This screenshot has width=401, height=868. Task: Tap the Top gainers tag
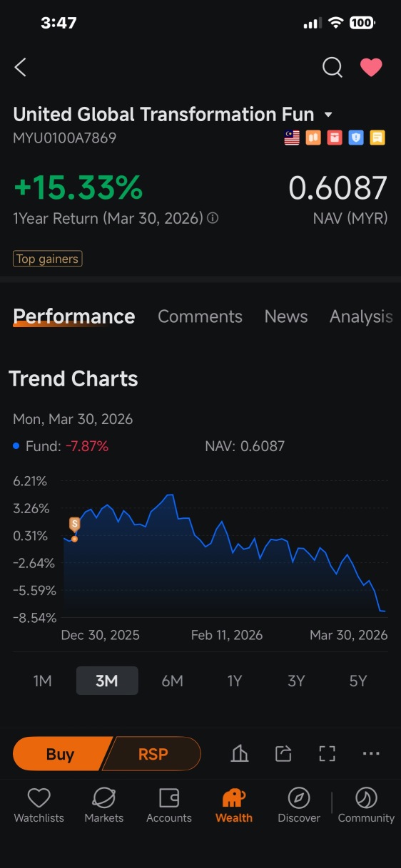(x=48, y=259)
